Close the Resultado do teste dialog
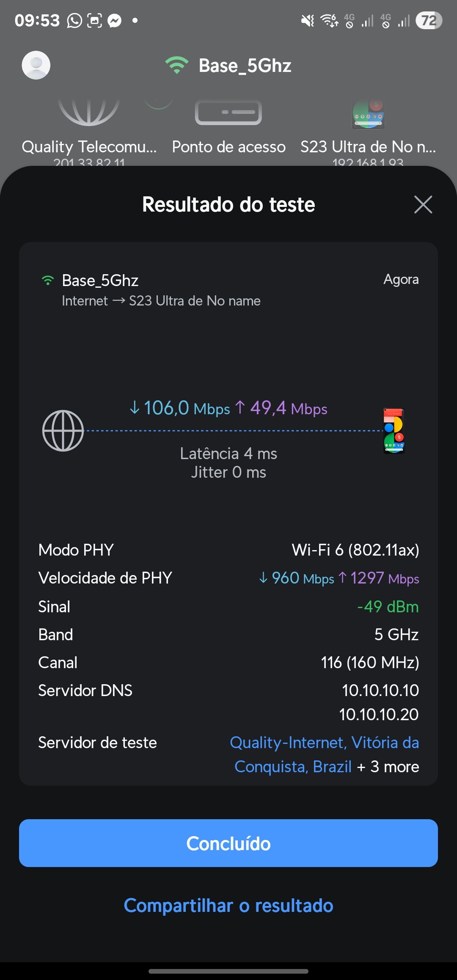The image size is (457, 980). (x=423, y=205)
